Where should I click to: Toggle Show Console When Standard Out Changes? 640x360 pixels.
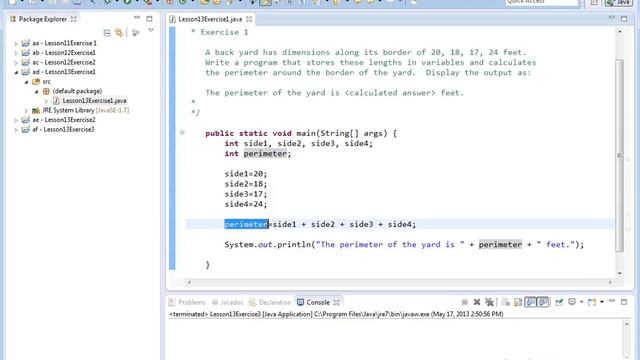click(x=531, y=302)
